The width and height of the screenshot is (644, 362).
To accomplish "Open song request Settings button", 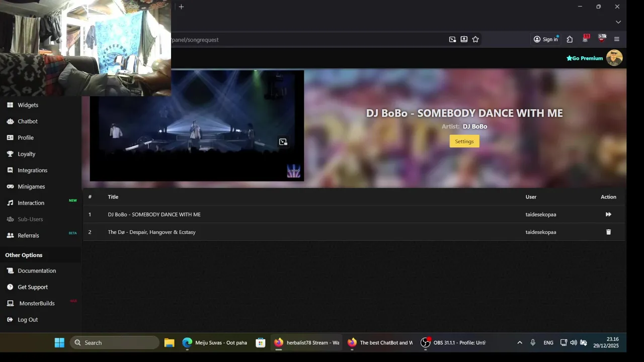I will (x=464, y=141).
